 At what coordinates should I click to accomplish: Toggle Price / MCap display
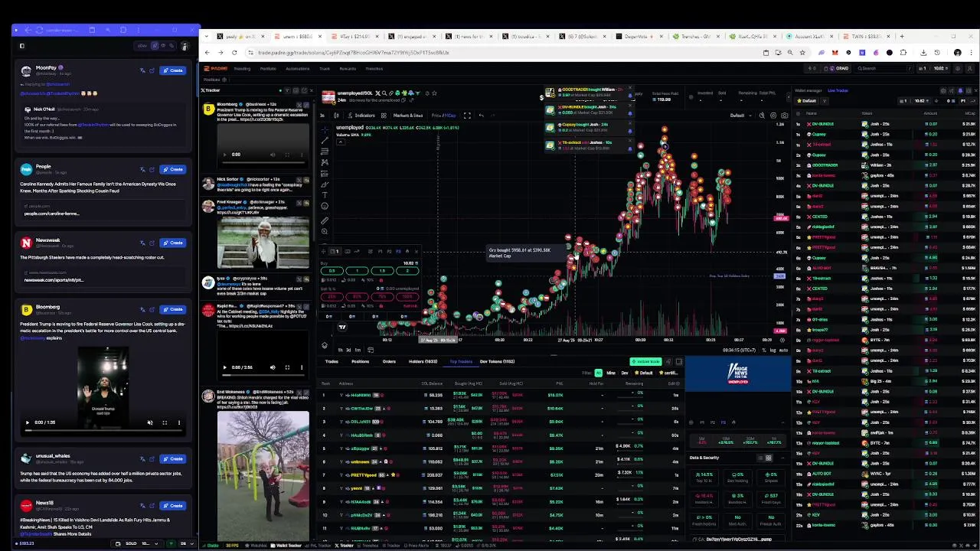(444, 116)
